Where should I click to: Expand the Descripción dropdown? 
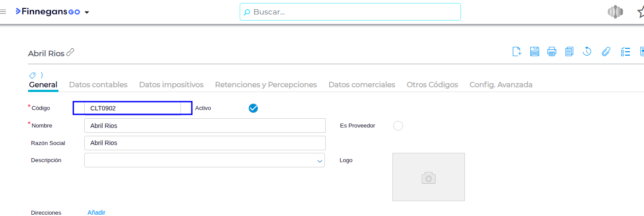(320, 161)
